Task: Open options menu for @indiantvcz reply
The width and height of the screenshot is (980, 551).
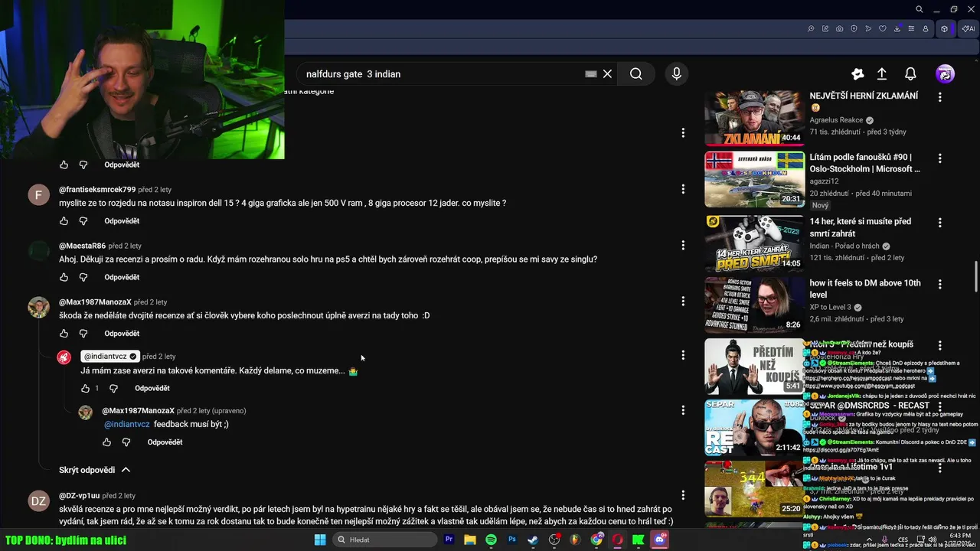Action: (x=683, y=355)
